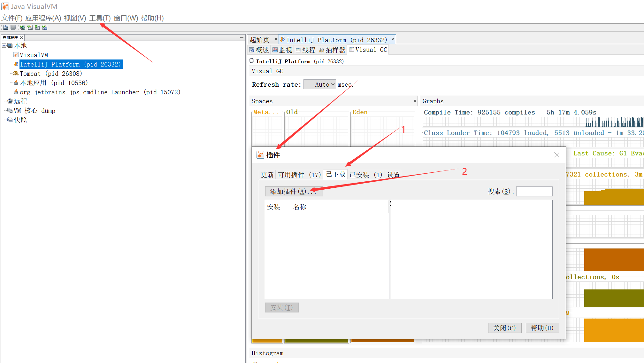Image resolution: width=644 pixels, height=363 pixels.
Task: Click the Compile Time graph label
Action: (510, 112)
